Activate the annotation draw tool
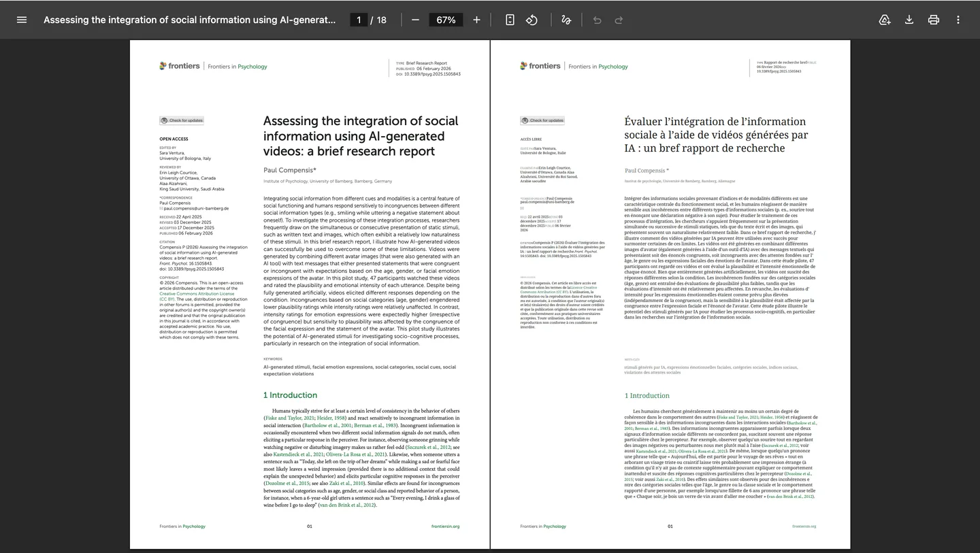This screenshot has width=980, height=553. pos(566,20)
